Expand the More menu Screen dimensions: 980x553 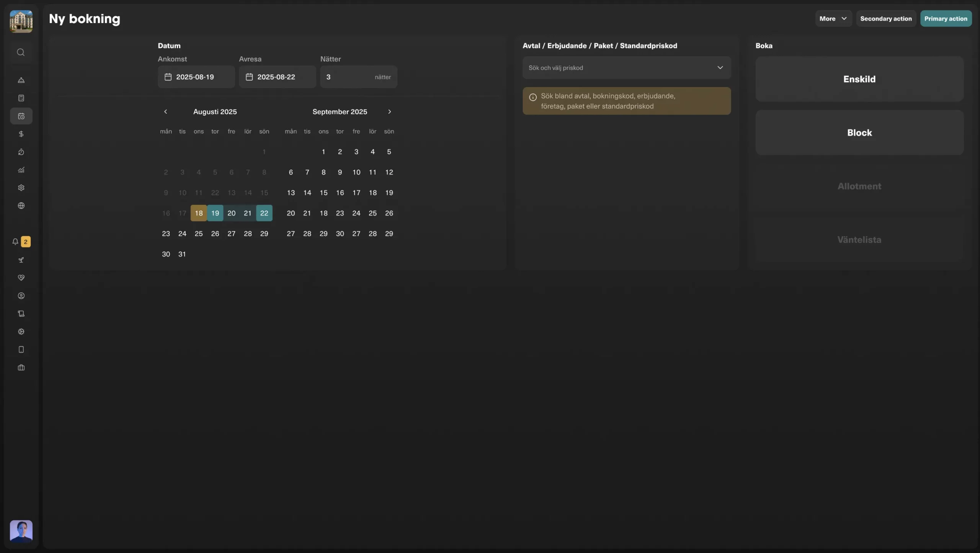point(833,18)
